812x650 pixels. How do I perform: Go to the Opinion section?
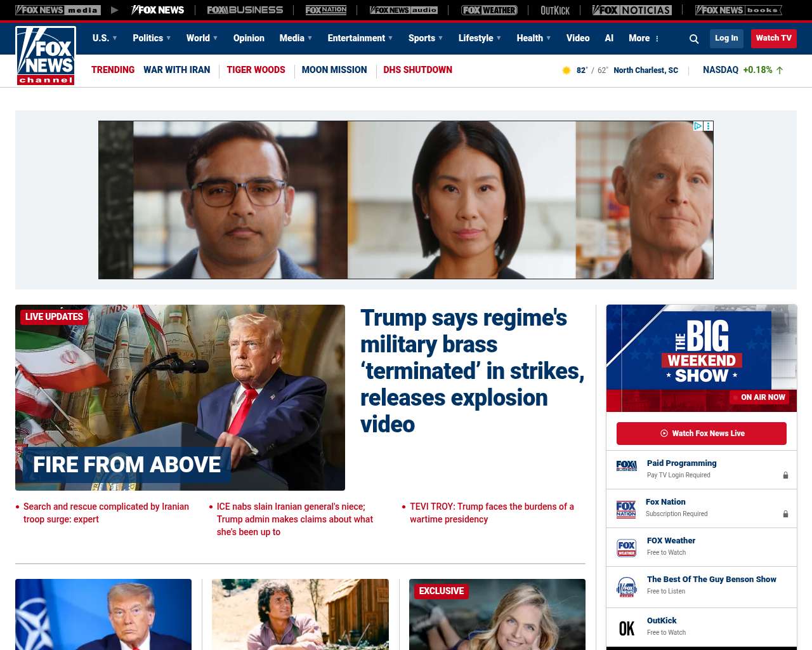click(249, 38)
